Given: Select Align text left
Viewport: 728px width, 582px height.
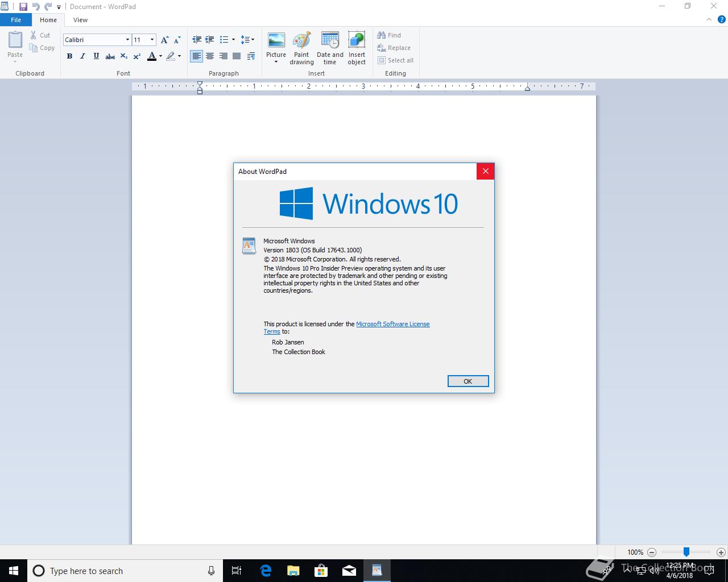Looking at the screenshot, I should [196, 56].
